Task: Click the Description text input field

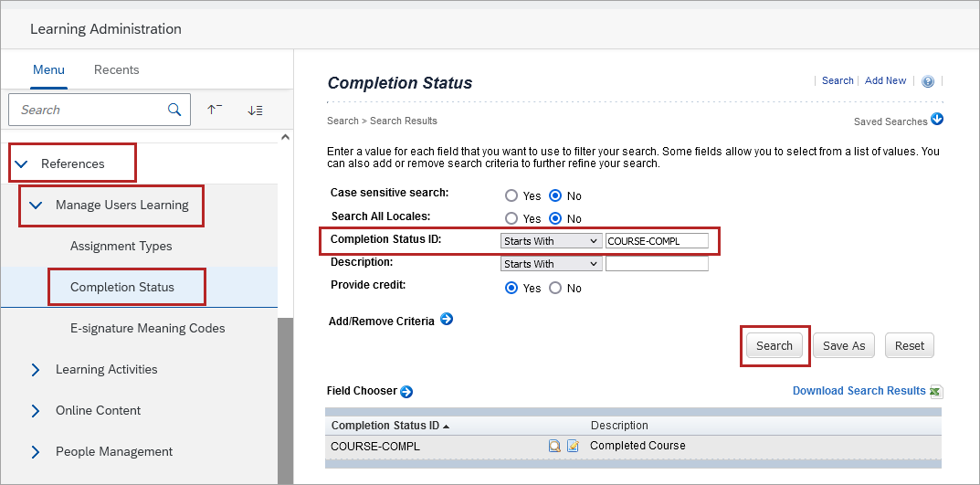Action: [x=657, y=264]
